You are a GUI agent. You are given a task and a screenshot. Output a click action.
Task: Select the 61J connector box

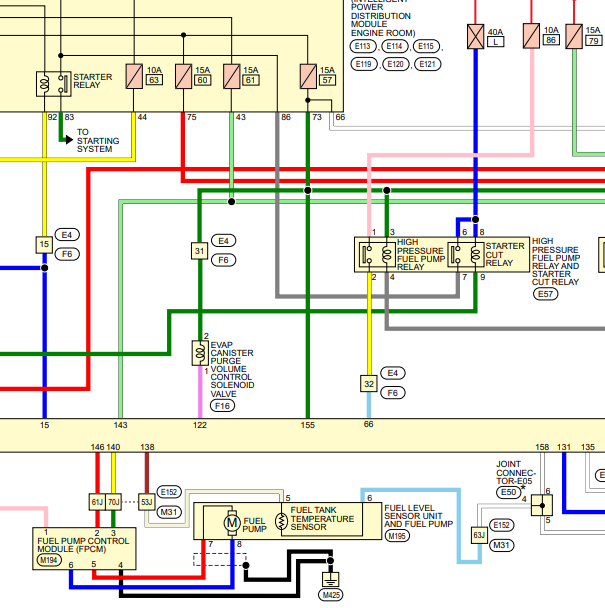pyautogui.click(x=97, y=502)
